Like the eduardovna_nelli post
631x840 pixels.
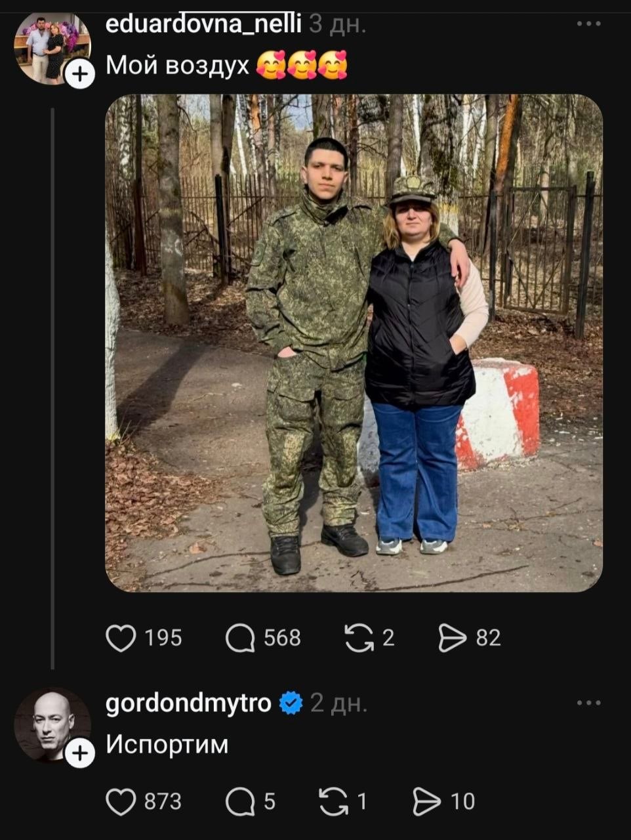point(121,638)
